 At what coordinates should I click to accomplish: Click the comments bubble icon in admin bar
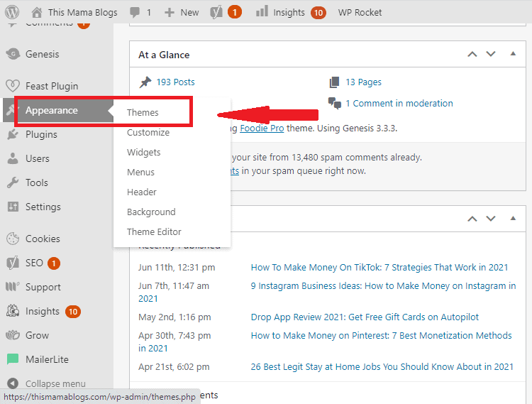point(135,13)
